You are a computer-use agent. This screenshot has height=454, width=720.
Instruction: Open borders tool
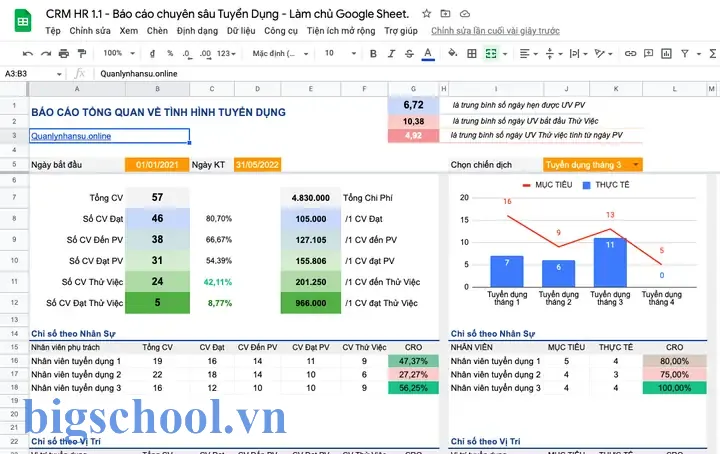pos(472,54)
